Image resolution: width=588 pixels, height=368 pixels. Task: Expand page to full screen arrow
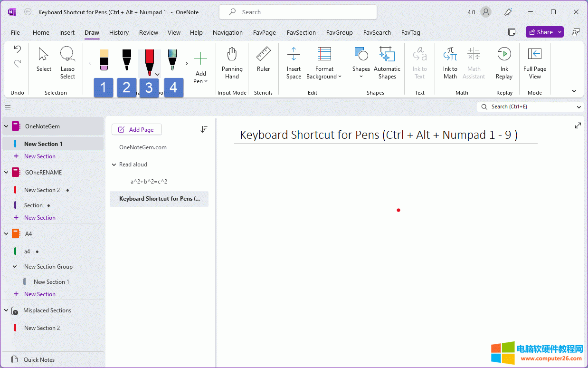click(578, 126)
